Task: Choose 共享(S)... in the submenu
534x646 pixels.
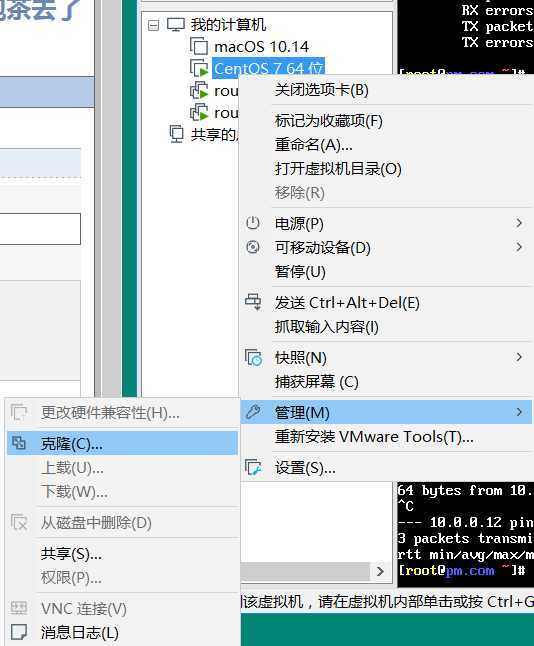Action: click(x=71, y=554)
